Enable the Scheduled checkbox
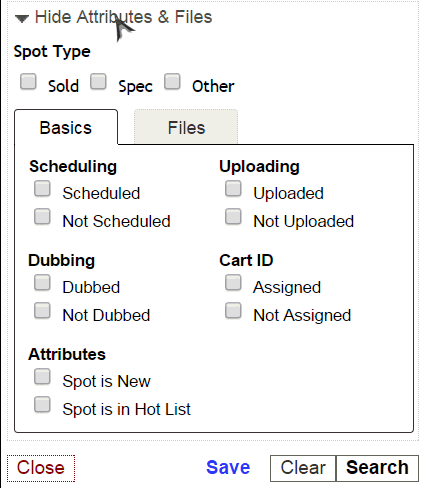 42,189
